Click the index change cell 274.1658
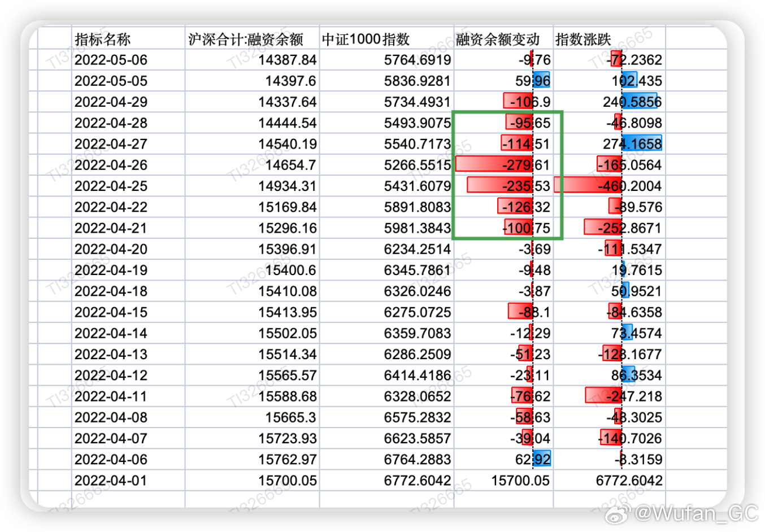The width and height of the screenshot is (765, 532). tap(609, 144)
